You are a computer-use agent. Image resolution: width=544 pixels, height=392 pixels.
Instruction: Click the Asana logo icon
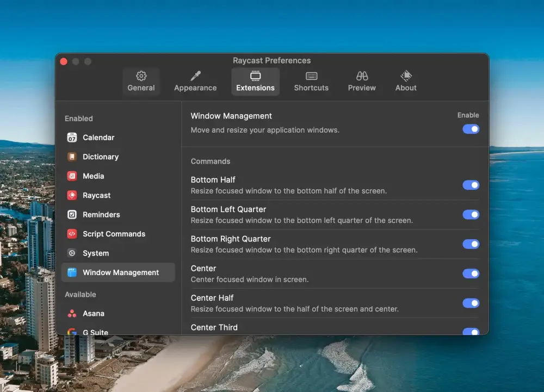72,313
